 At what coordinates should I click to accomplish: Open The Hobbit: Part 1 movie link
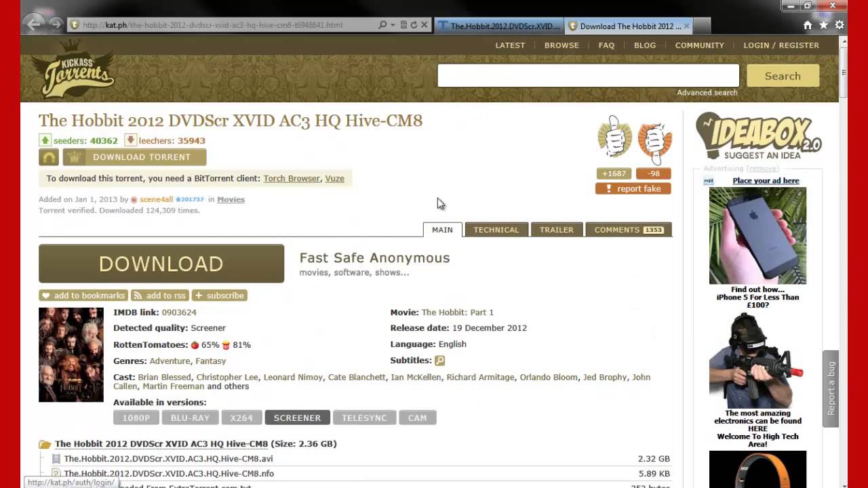click(458, 312)
